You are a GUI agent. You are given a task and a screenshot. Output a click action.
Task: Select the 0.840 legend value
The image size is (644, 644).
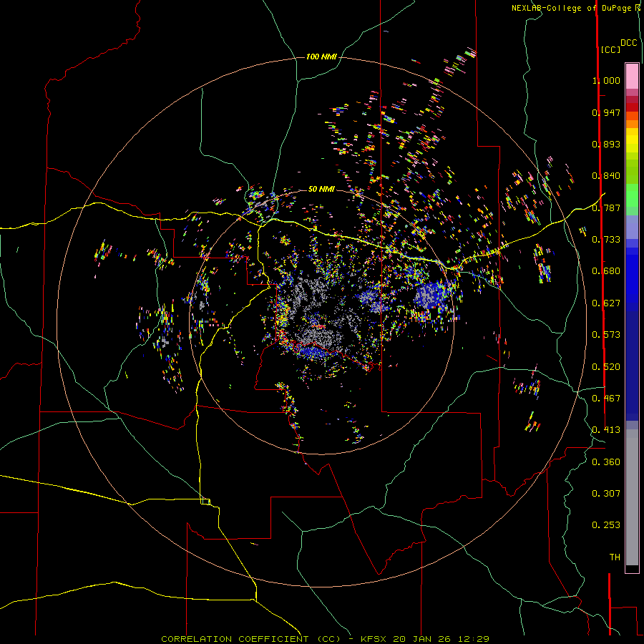tap(606, 176)
